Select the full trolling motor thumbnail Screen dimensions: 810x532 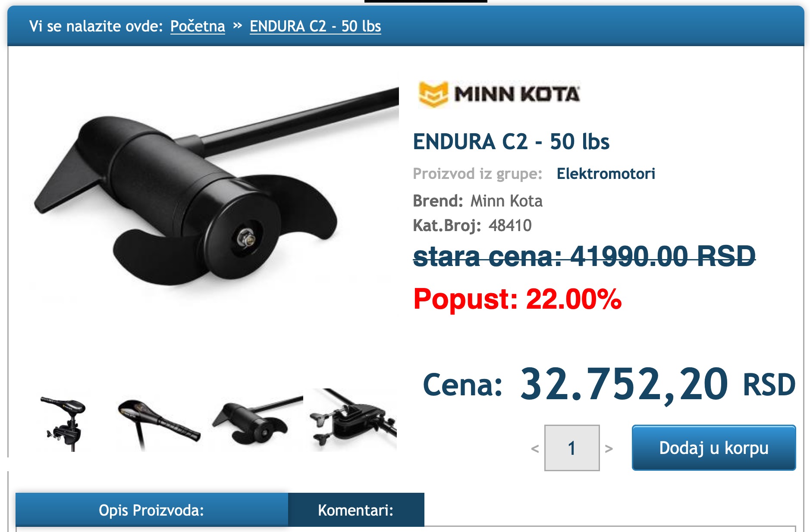coord(65,422)
